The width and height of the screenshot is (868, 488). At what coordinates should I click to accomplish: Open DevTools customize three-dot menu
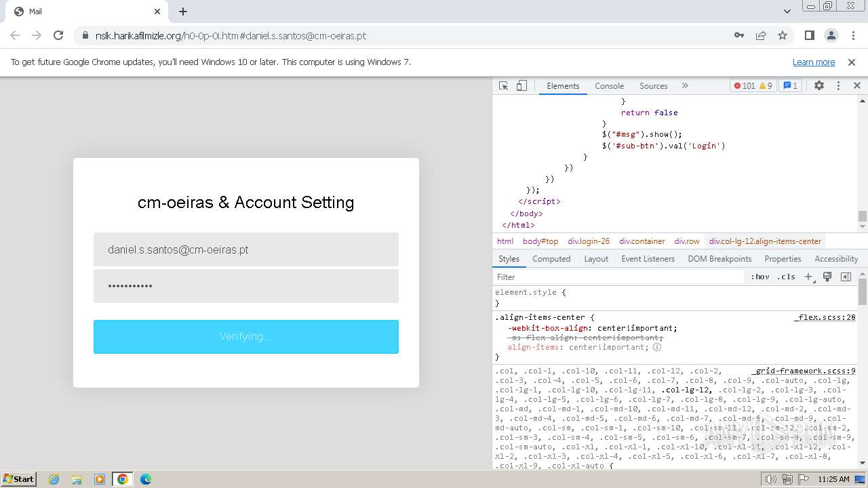[x=838, y=86]
